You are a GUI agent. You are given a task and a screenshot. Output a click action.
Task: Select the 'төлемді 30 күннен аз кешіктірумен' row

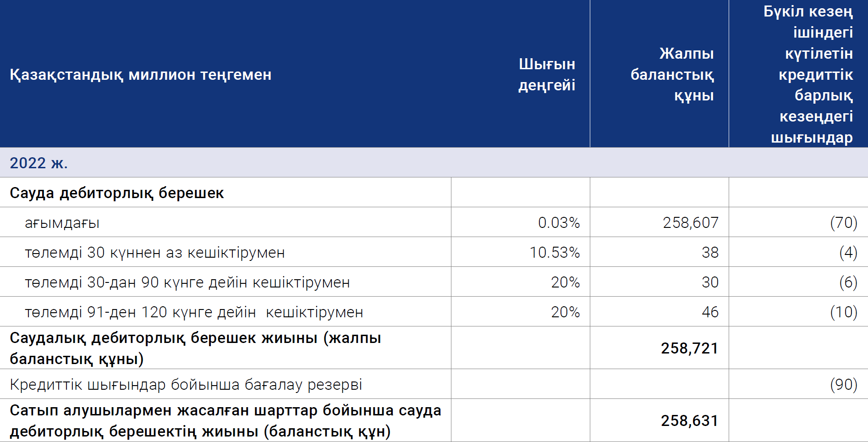pos(434,252)
